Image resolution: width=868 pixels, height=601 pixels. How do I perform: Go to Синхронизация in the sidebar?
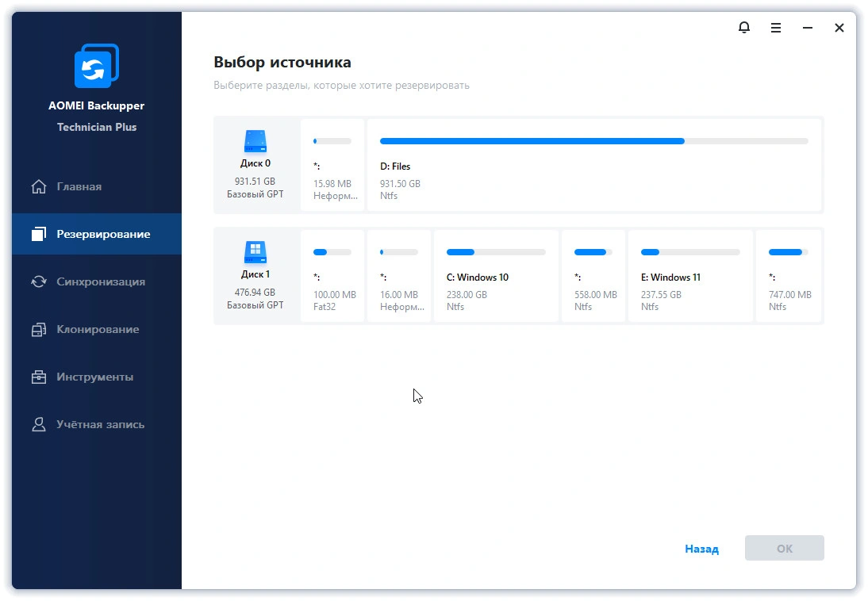coord(100,281)
